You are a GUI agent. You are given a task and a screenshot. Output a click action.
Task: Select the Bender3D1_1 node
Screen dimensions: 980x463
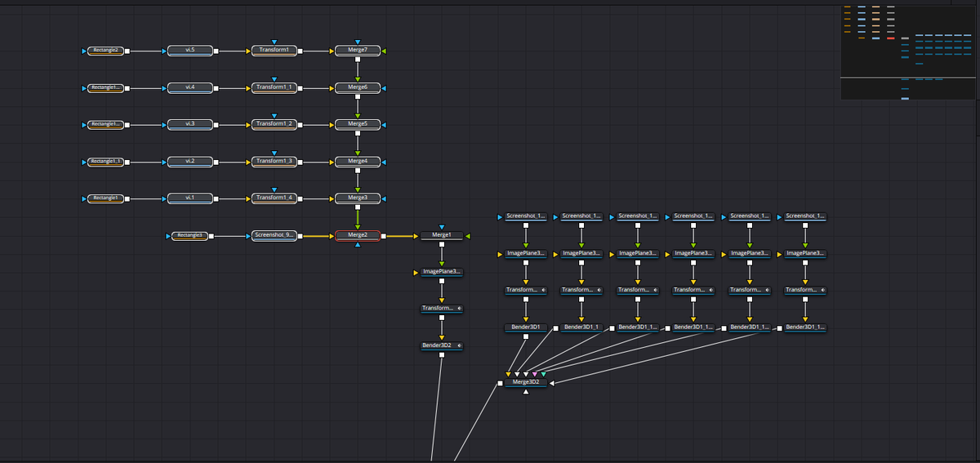pos(581,327)
